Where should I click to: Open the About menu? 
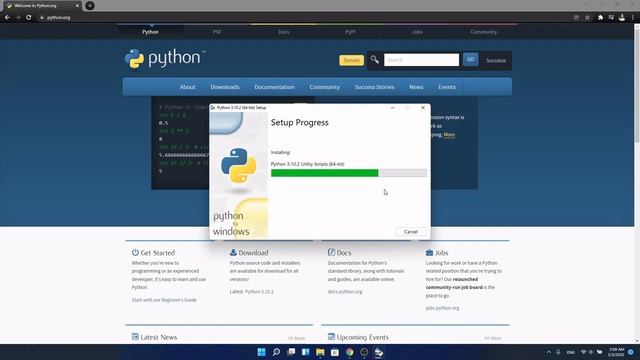(187, 87)
